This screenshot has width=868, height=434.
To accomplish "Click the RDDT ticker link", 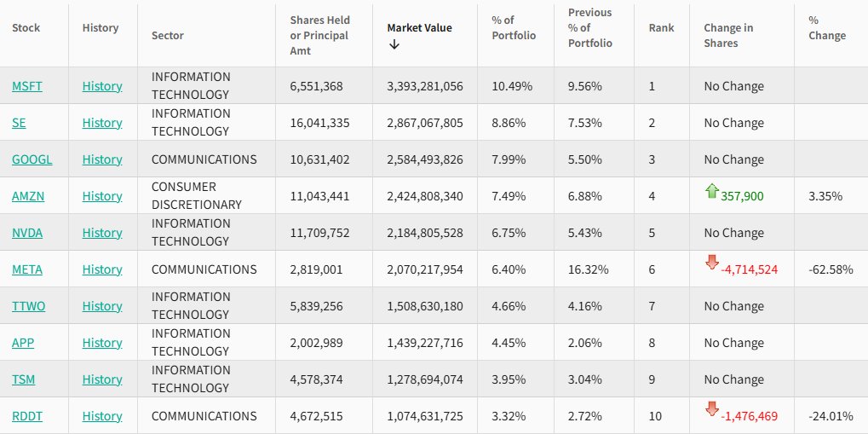I will (x=26, y=416).
